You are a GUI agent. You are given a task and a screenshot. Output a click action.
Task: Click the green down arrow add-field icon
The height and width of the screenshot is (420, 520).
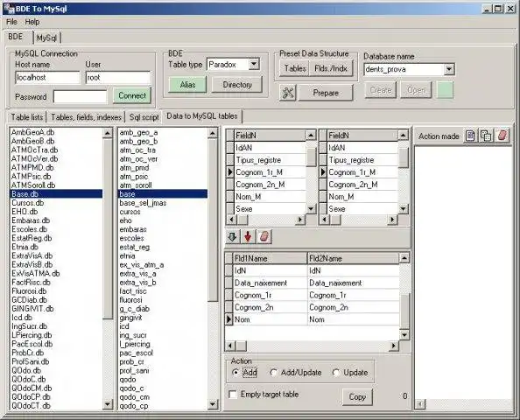(232, 236)
